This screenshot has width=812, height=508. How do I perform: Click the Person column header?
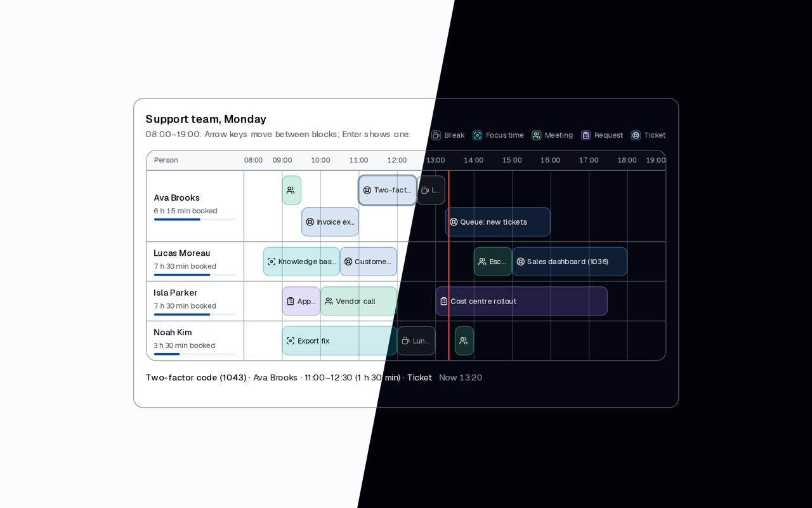tap(166, 160)
